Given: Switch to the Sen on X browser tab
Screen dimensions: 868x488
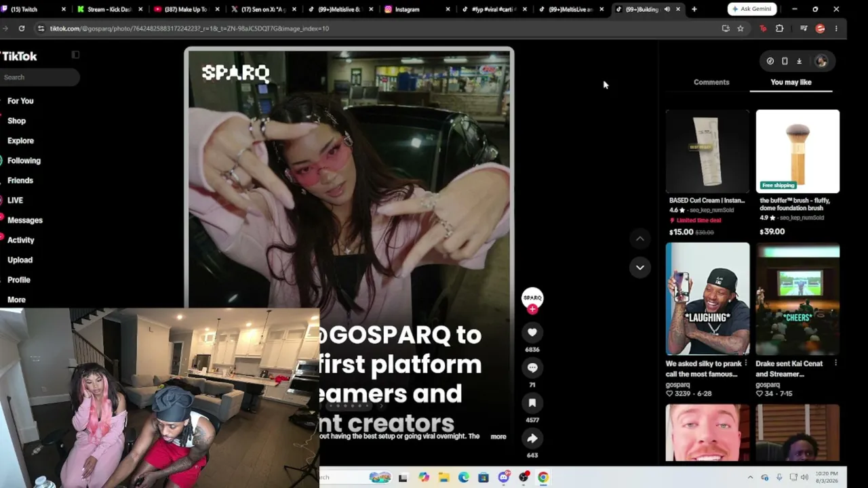Looking at the screenshot, I should (x=262, y=9).
